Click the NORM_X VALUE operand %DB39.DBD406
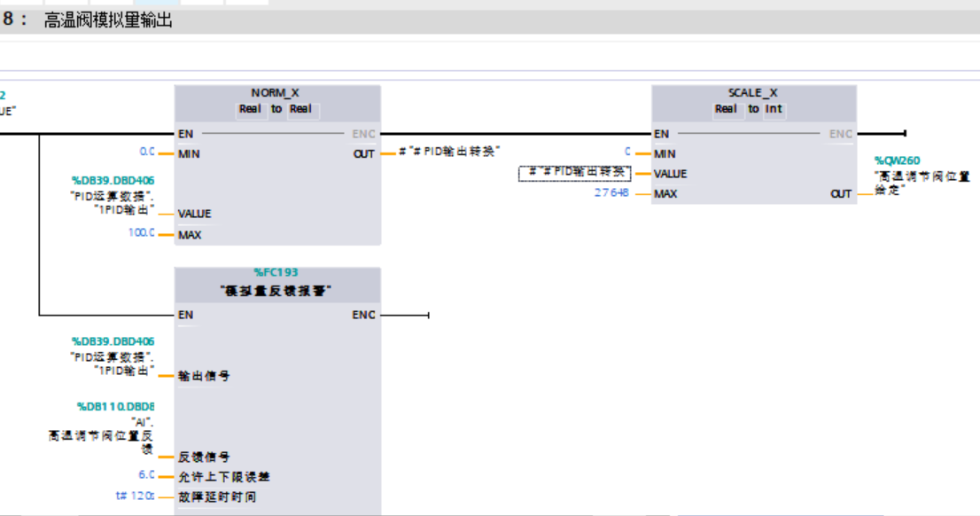 point(113,180)
